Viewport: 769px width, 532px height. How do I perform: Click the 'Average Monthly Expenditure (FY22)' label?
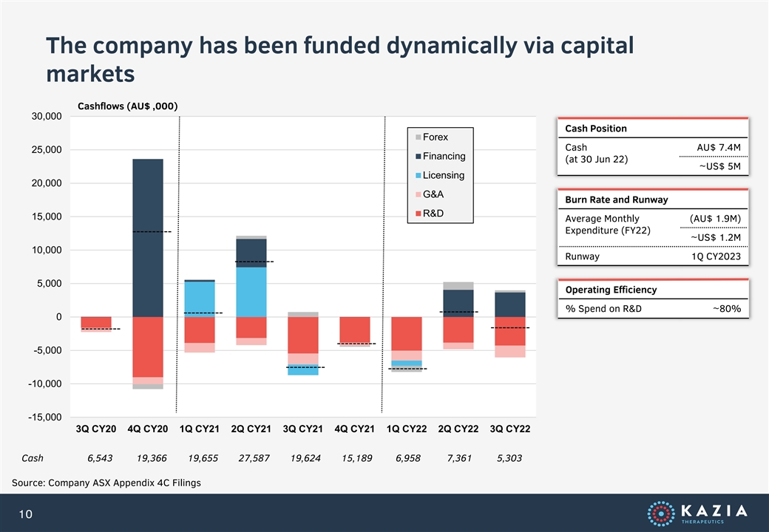[x=608, y=225]
